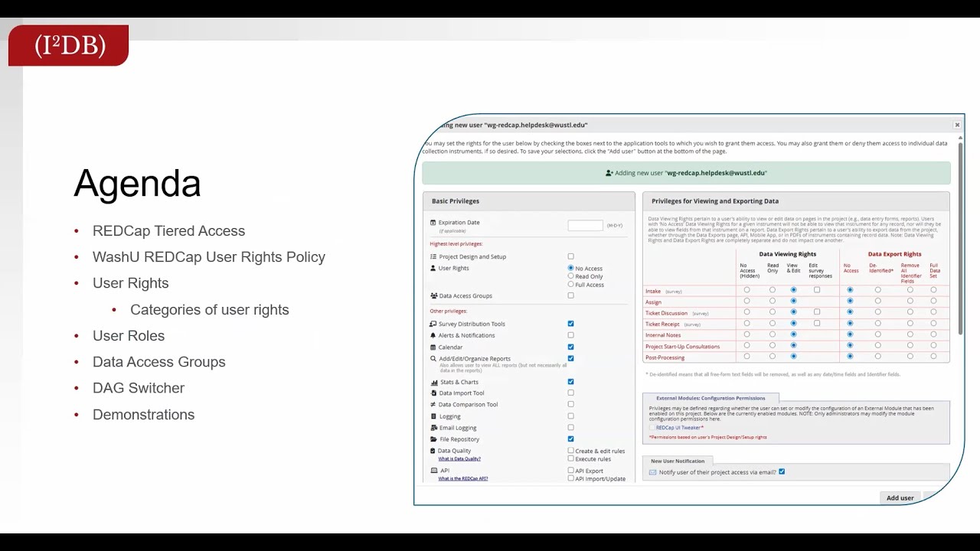Enable the Logging checkbox
The height and width of the screenshot is (551, 980).
(570, 416)
